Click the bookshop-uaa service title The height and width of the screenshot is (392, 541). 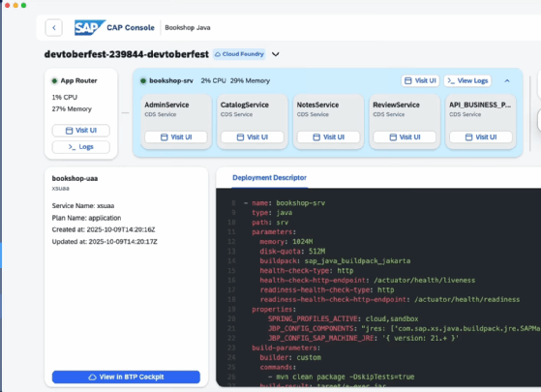75,178
